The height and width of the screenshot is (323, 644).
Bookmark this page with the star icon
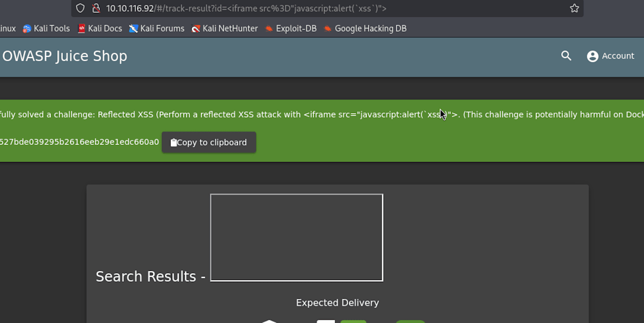point(574,8)
